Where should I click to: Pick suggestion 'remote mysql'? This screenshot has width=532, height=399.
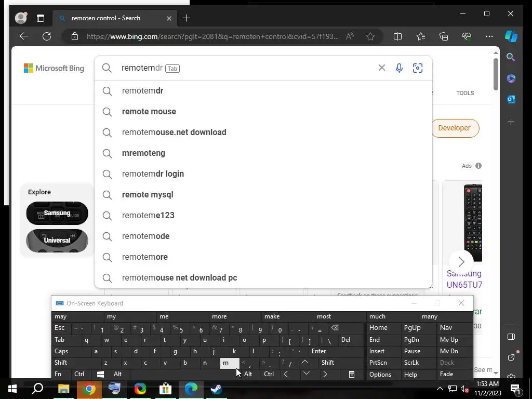click(263, 195)
